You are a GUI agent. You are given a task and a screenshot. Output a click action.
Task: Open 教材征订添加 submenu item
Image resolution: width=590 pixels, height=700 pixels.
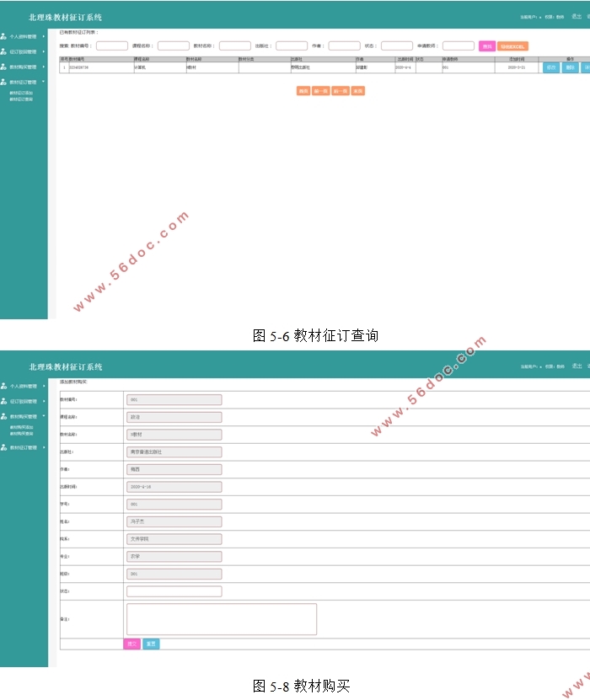click(x=21, y=93)
